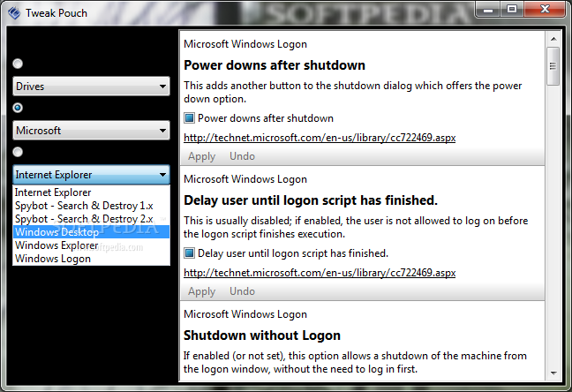
Task: Choose Internet Explorer from the dropdown list
Action: point(91,192)
